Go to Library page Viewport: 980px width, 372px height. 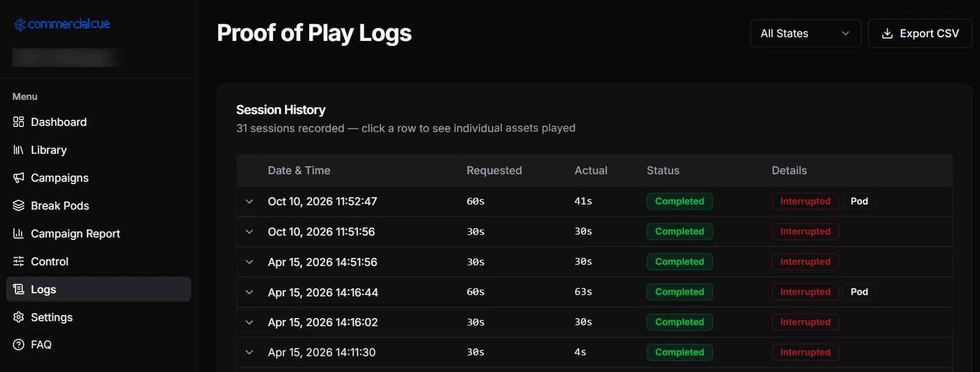pos(98,150)
